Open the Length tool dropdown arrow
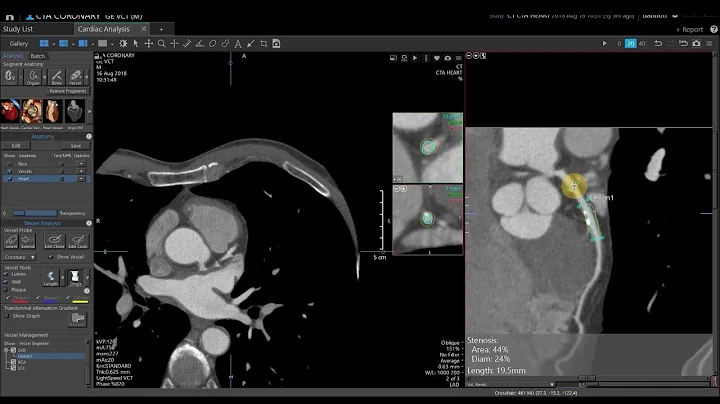 pyautogui.click(x=62, y=278)
